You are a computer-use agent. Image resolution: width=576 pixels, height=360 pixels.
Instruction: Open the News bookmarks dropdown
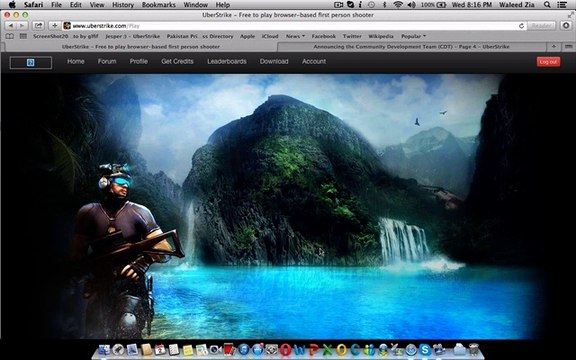295,36
